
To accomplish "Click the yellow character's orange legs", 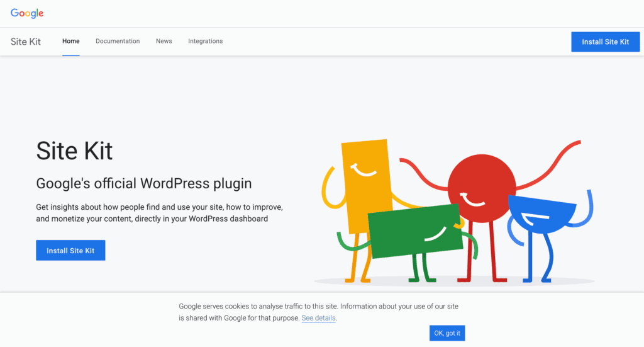I will (358, 258).
